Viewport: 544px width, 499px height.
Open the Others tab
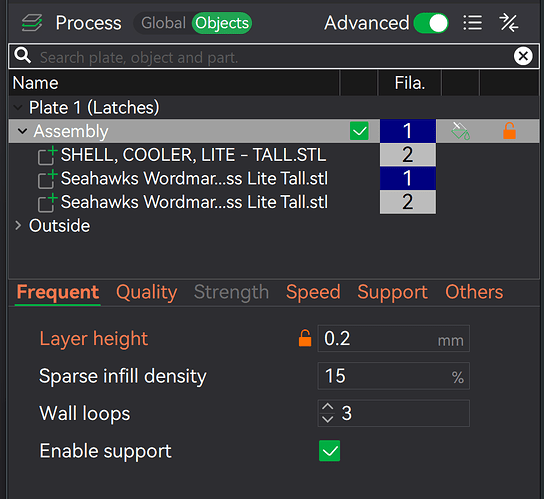474,292
